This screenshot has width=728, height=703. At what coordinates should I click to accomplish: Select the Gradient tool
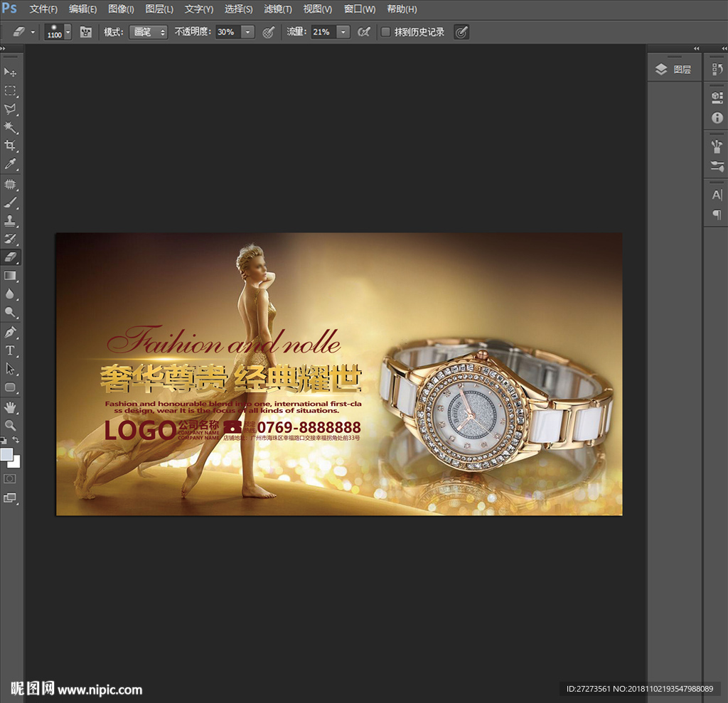coord(10,275)
